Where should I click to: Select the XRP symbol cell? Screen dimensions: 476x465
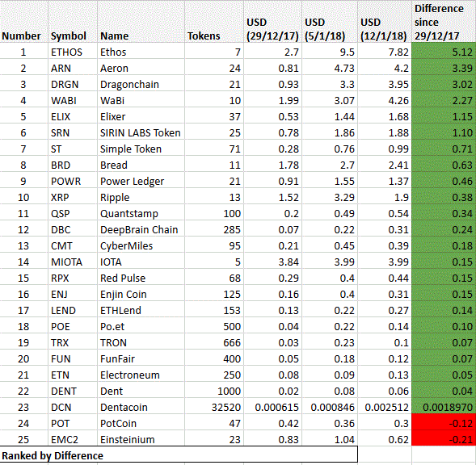(x=73, y=197)
